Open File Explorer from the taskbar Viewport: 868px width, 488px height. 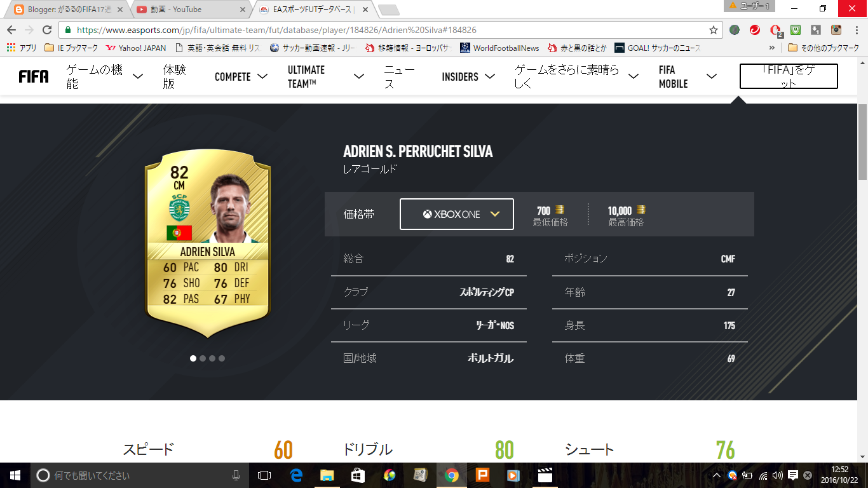click(327, 475)
